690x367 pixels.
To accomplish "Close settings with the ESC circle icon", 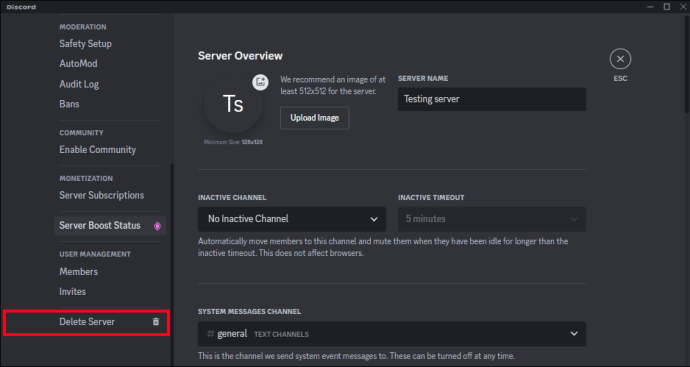I will point(620,59).
